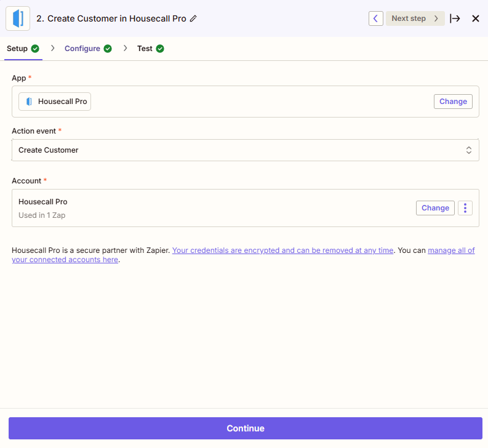Edit step title with pencil icon
Screen dimensions: 488x448
[193, 18]
